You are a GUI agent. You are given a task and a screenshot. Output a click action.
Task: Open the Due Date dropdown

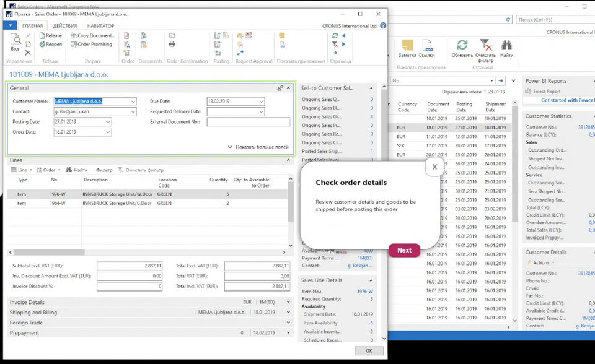tap(261, 102)
